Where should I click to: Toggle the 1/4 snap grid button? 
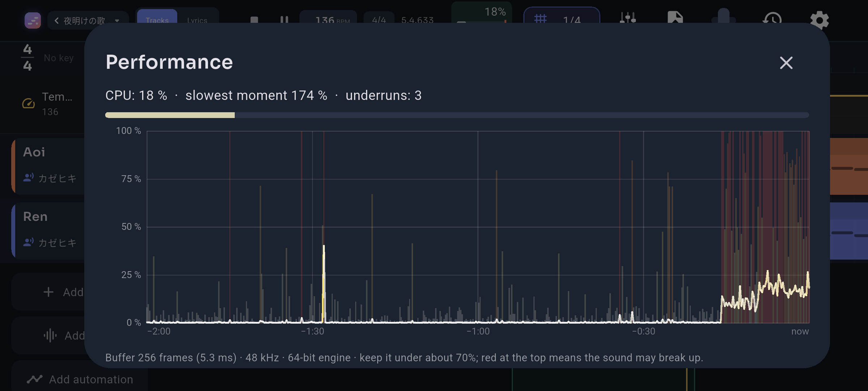click(x=562, y=17)
